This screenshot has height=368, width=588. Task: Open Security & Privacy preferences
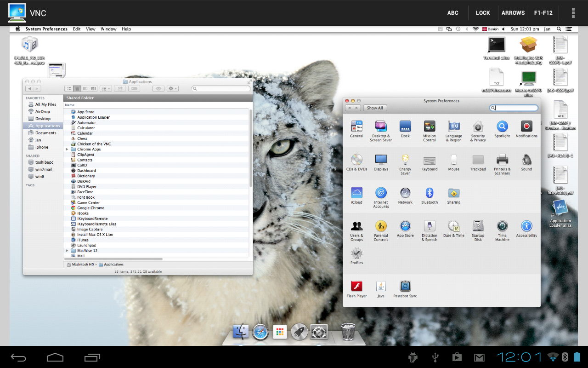point(478,127)
